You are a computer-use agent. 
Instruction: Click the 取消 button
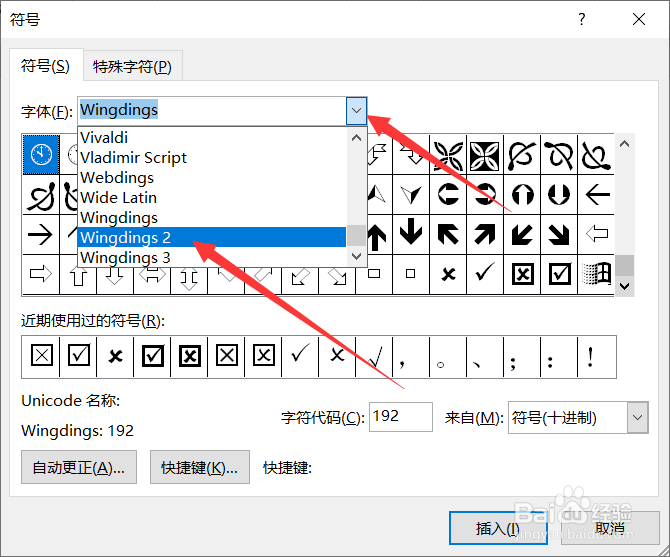click(x=610, y=528)
